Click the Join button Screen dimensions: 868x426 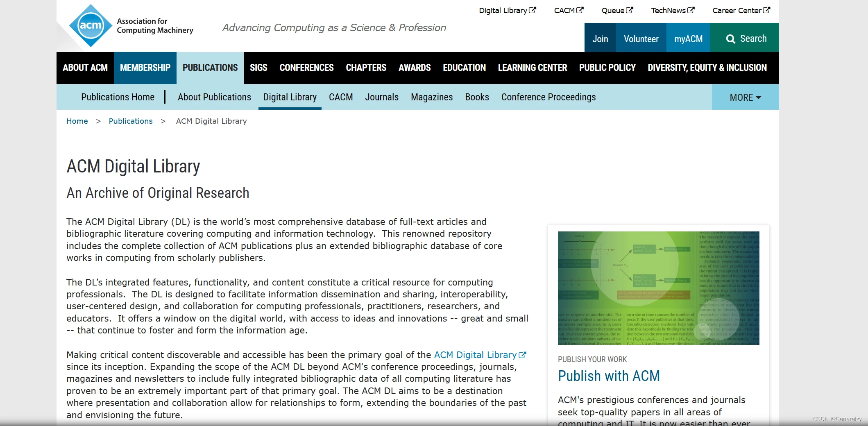pos(600,39)
